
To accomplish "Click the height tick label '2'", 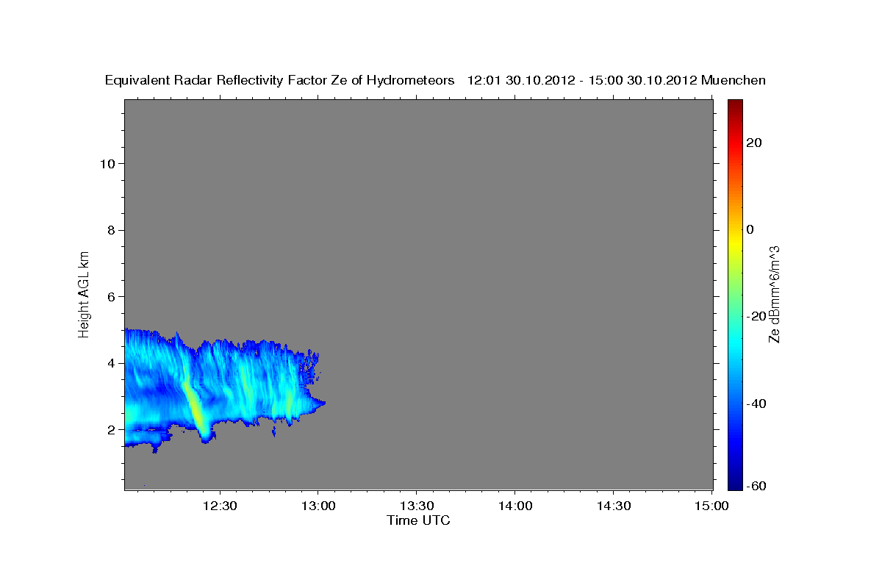I will (111, 429).
